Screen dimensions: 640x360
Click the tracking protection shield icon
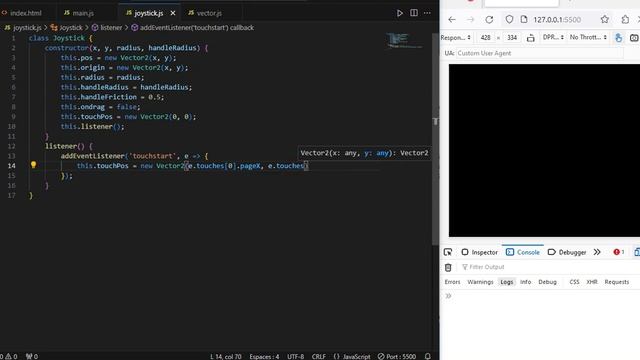pyautogui.click(x=509, y=19)
